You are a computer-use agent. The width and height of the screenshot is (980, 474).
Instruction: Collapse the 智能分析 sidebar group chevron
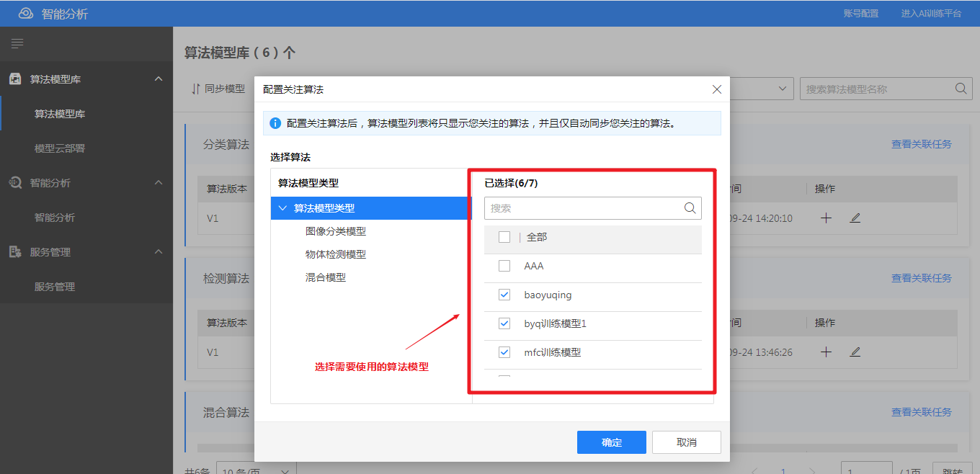[158, 182]
